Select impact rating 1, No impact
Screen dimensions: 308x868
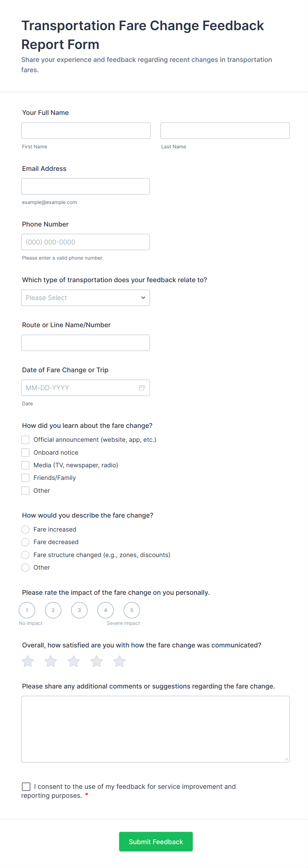point(27,610)
